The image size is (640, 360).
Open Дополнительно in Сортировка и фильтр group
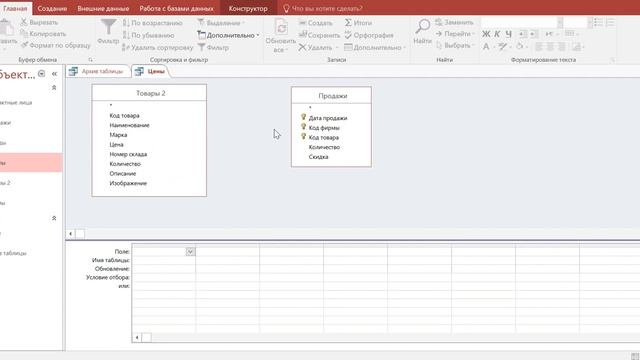(228, 35)
